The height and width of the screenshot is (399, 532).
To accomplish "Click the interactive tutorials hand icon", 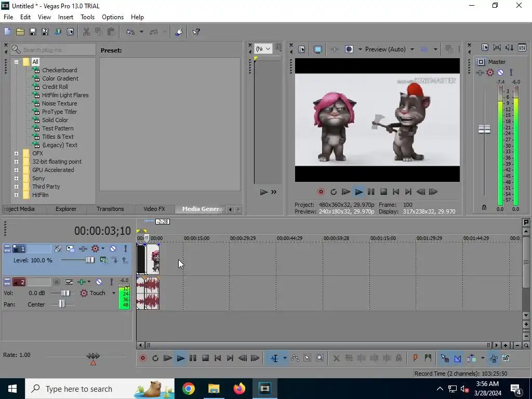I will coord(179,32).
